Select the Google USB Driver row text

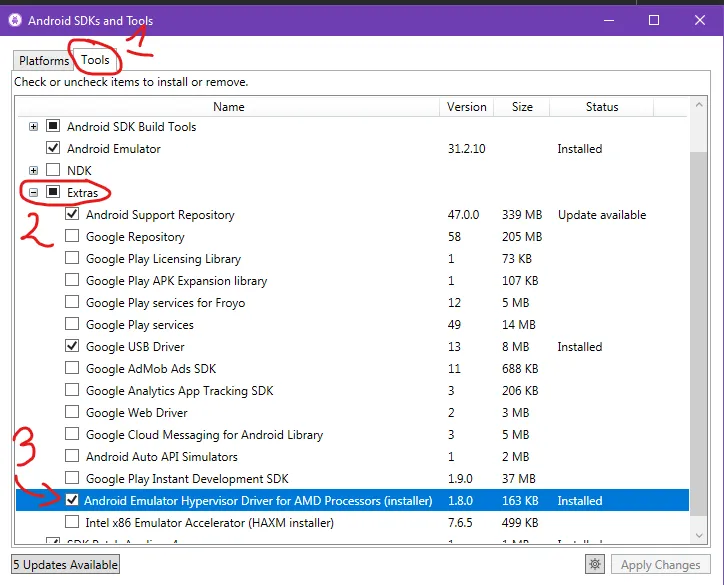135,347
